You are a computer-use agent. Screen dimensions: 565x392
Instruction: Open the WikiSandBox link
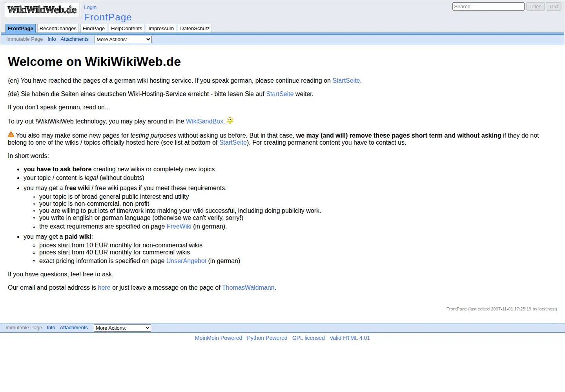pos(204,121)
